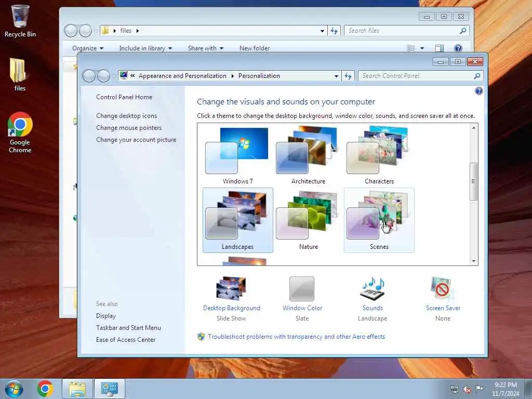Click Personalization breadcrumb
The width and height of the screenshot is (532, 399).
[259, 76]
